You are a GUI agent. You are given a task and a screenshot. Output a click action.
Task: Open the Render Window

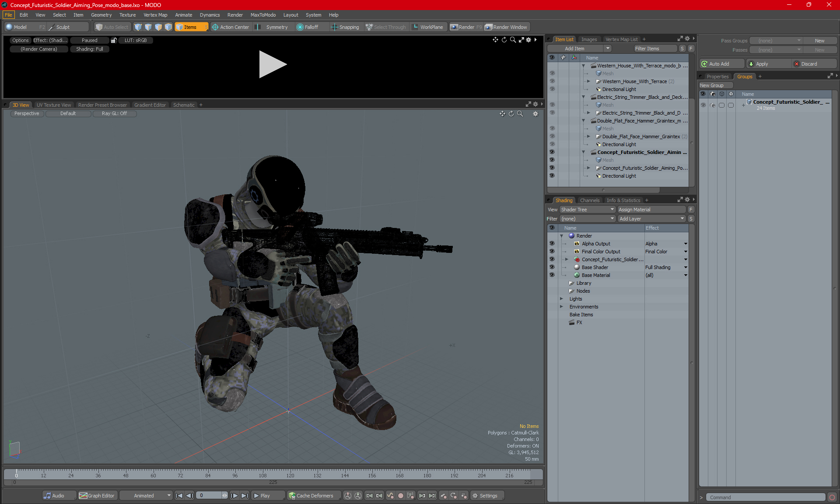506,27
